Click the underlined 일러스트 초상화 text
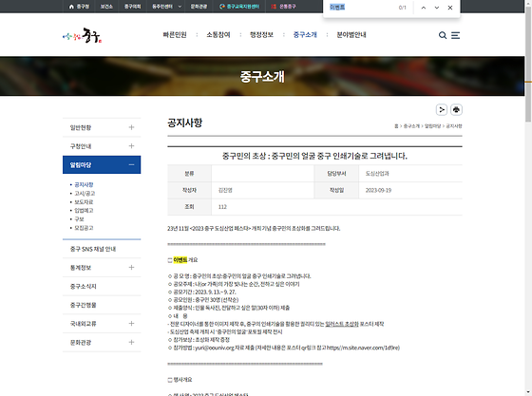The height and width of the screenshot is (396, 532). coord(342,324)
